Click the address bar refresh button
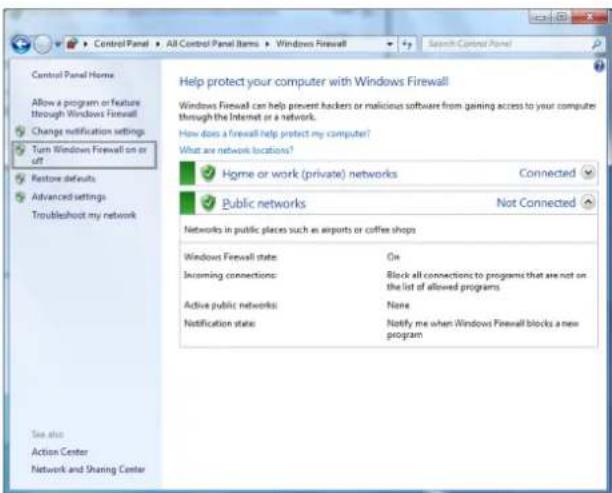The image size is (612, 493). click(407, 44)
